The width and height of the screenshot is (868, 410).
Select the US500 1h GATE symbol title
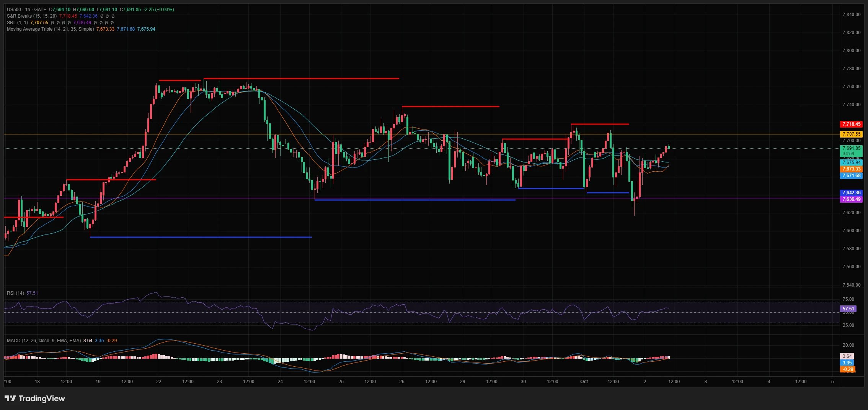tap(26, 10)
